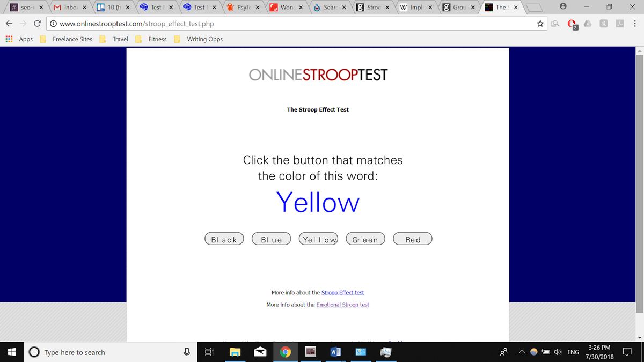Open File Explorer from the taskbar

tap(235, 352)
